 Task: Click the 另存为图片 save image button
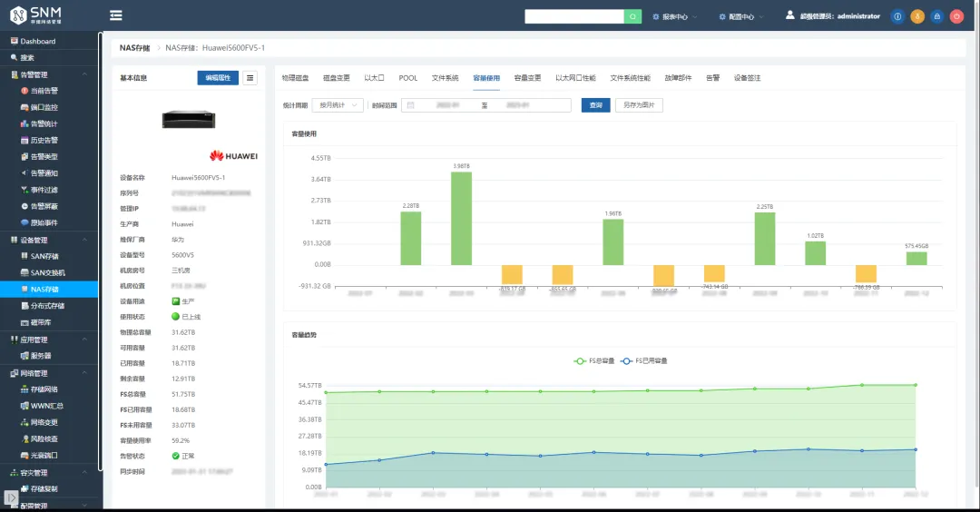[x=639, y=105]
